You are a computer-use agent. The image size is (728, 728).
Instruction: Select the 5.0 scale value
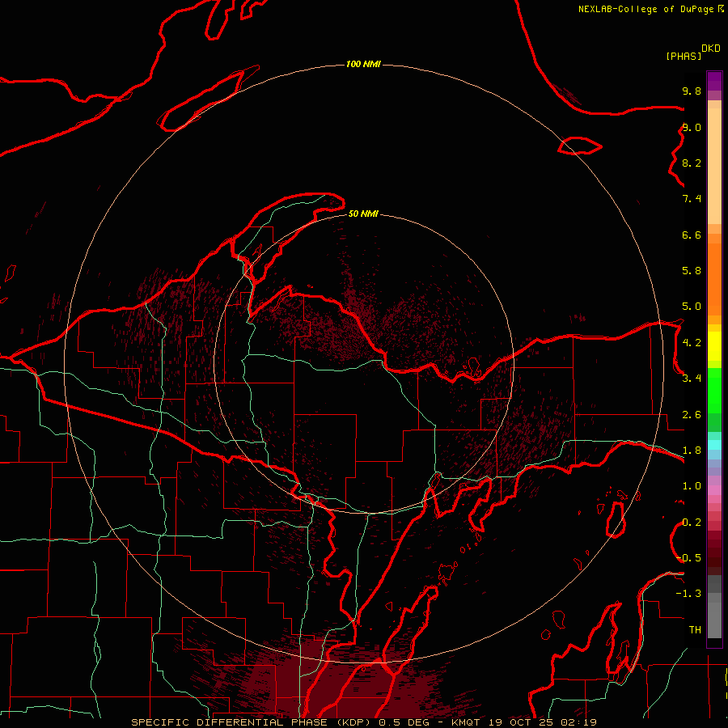[692, 307]
